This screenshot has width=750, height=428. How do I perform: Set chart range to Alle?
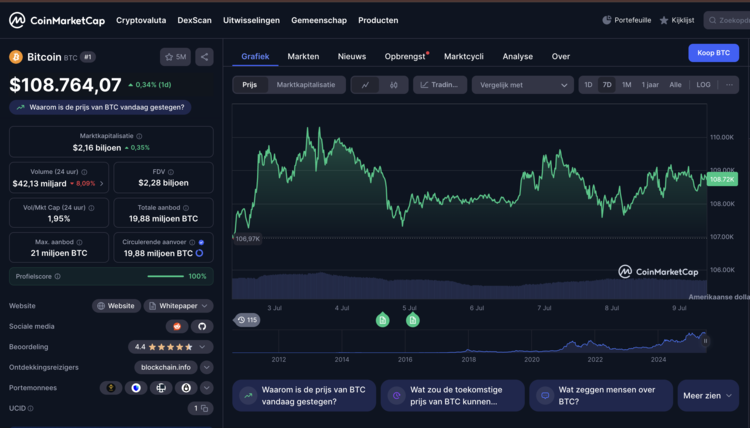point(675,85)
